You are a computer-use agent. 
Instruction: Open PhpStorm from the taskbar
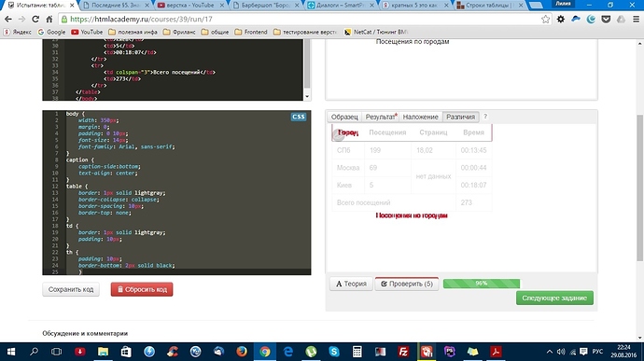coord(450,352)
